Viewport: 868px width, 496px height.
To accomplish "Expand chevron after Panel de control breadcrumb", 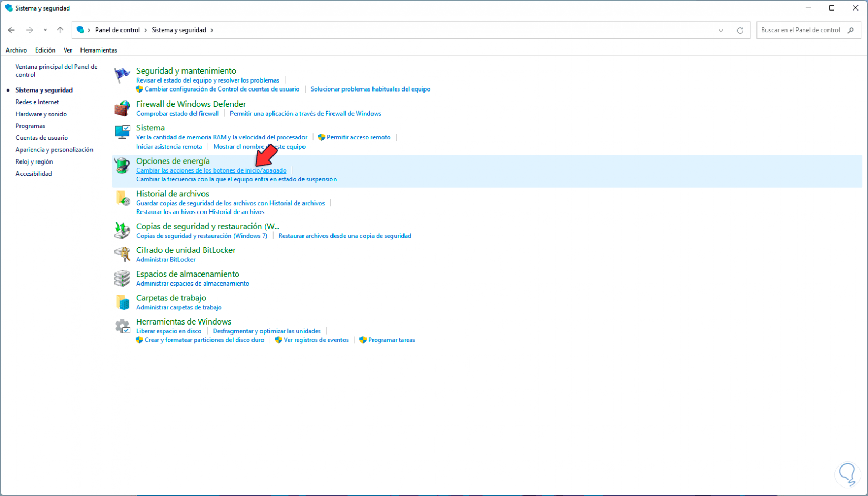I will tap(146, 30).
